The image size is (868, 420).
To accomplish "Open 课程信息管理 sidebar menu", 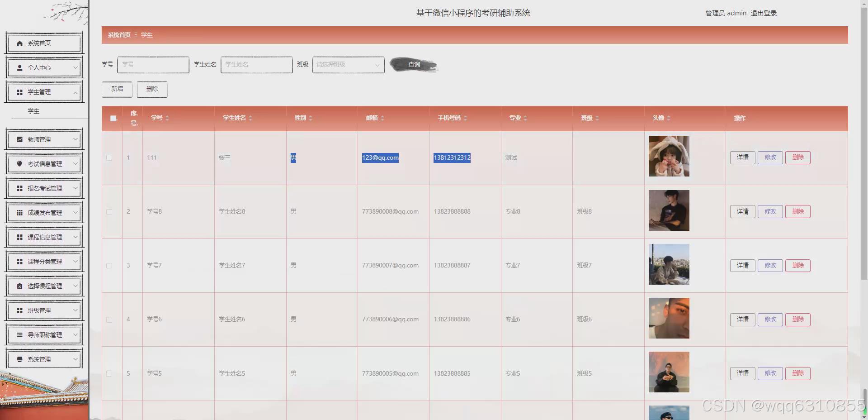I will pos(44,237).
